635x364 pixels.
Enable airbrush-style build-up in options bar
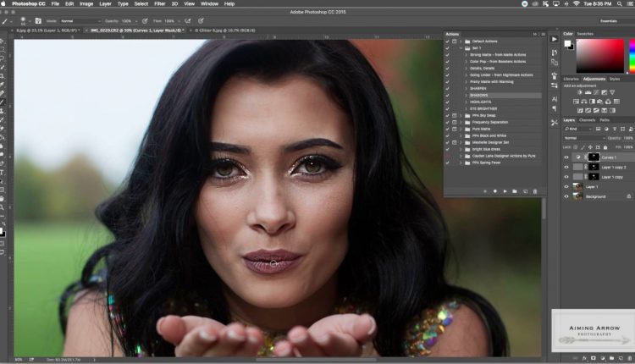(x=188, y=20)
